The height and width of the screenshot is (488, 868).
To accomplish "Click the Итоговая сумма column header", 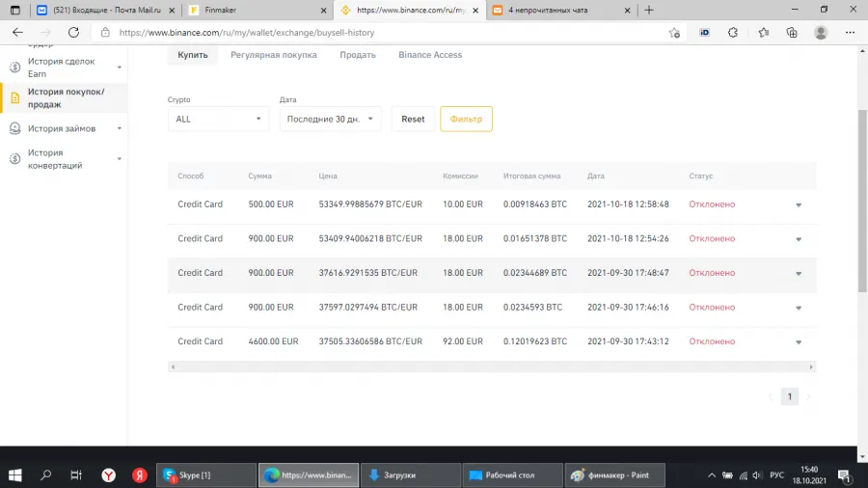I will [531, 176].
